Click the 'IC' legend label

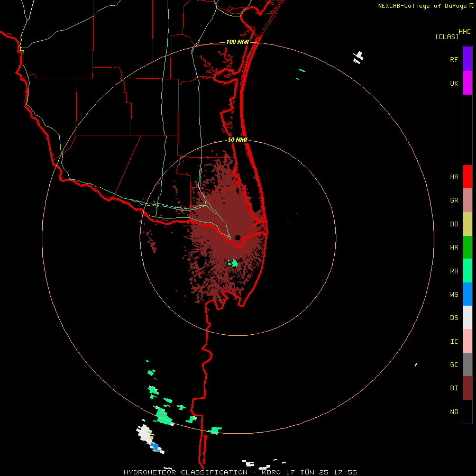click(454, 342)
